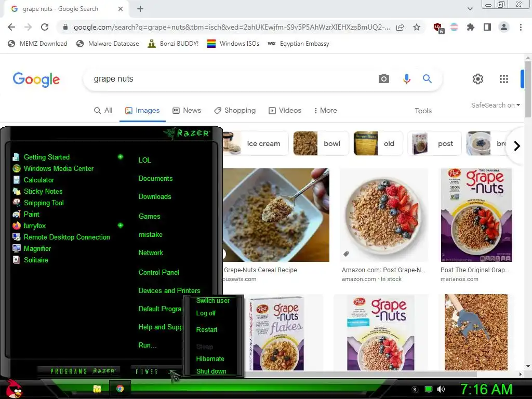Switch to the Shopping tab
Viewport: 532px width, 399px height.
click(235, 110)
